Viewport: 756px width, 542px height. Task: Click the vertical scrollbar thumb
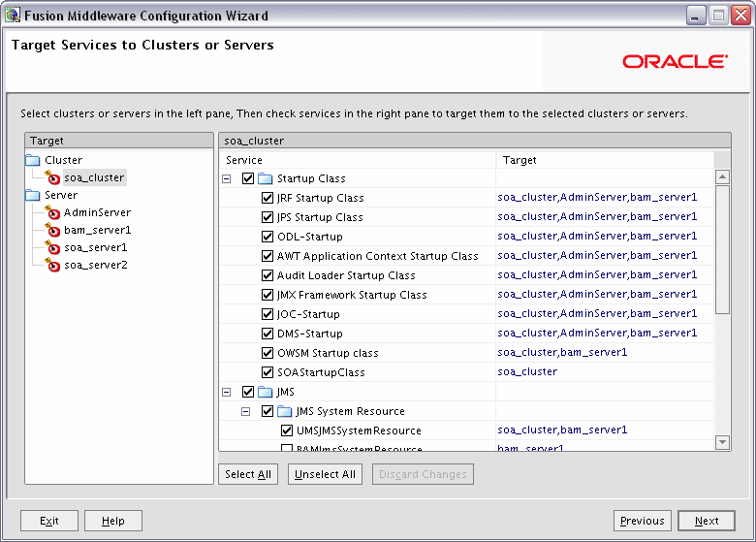click(x=722, y=250)
